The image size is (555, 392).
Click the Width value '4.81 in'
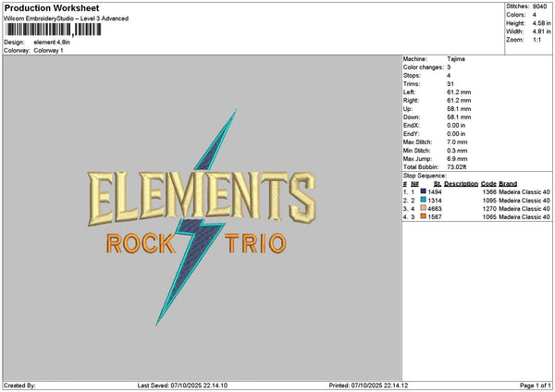point(541,31)
